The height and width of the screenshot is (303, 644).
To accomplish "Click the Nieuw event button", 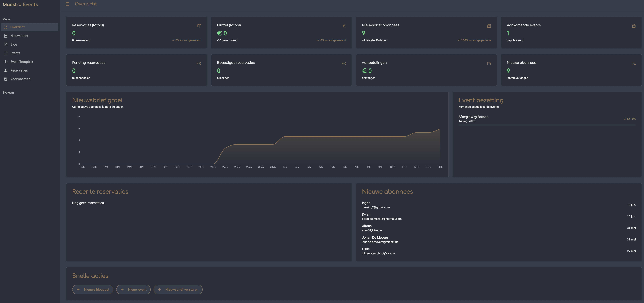I will pos(133,290).
